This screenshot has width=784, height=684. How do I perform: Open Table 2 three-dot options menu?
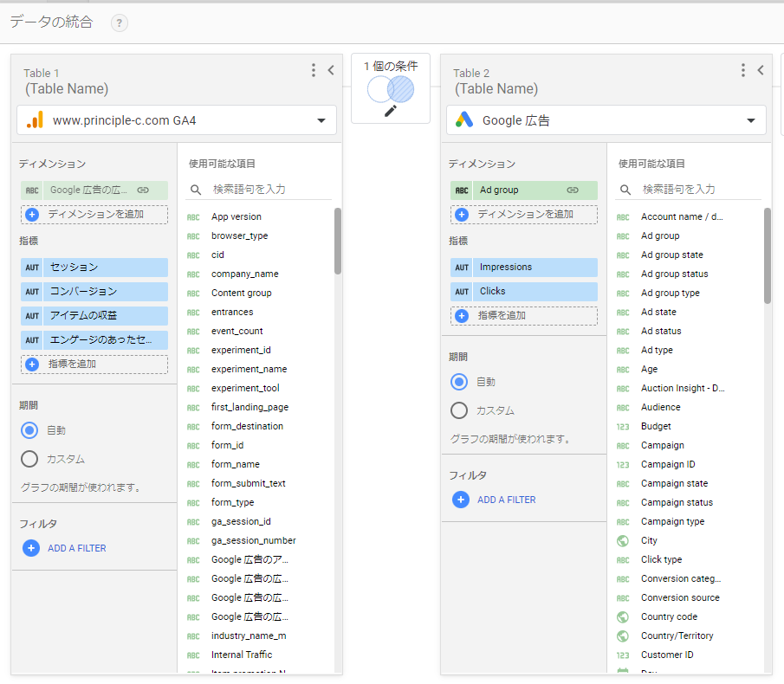tap(743, 71)
